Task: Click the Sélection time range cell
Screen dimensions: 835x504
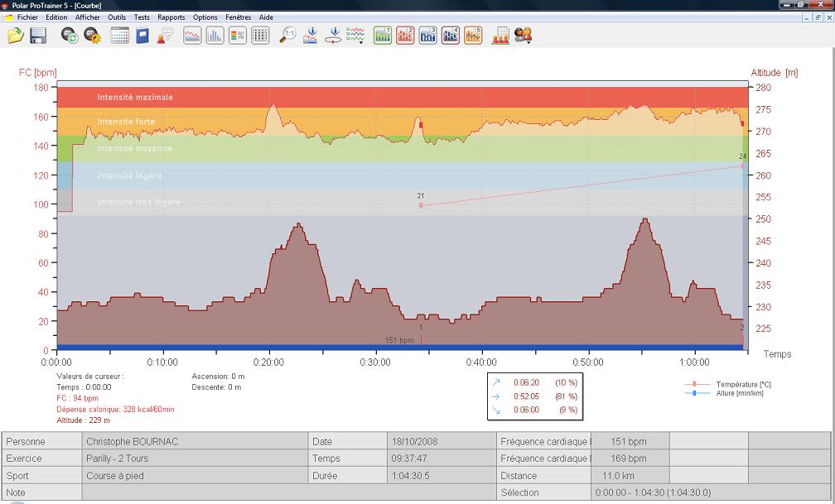Action: point(711,492)
